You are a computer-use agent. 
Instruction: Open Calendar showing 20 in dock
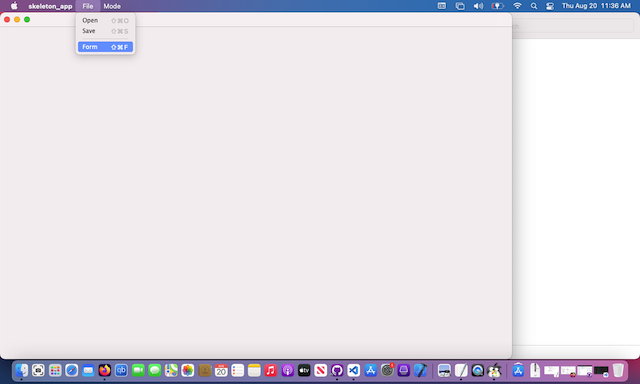(x=221, y=371)
